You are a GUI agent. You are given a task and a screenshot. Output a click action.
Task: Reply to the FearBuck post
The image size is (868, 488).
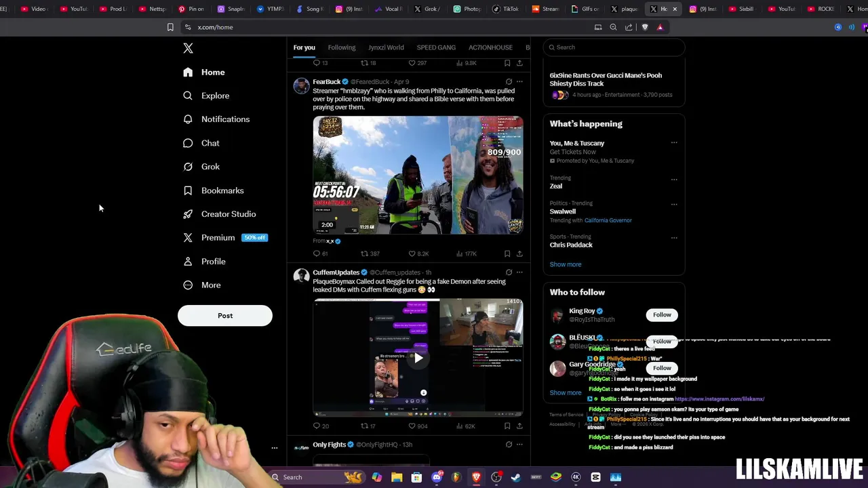pos(320,253)
